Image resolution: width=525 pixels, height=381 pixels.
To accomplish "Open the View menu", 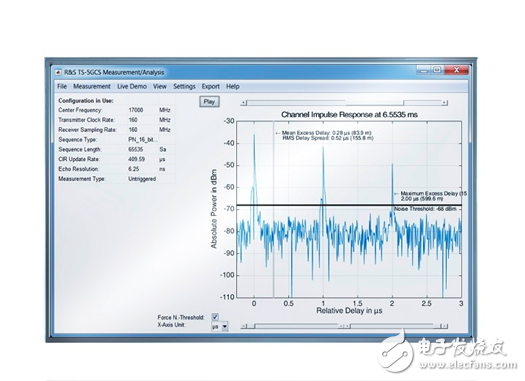I will point(160,86).
